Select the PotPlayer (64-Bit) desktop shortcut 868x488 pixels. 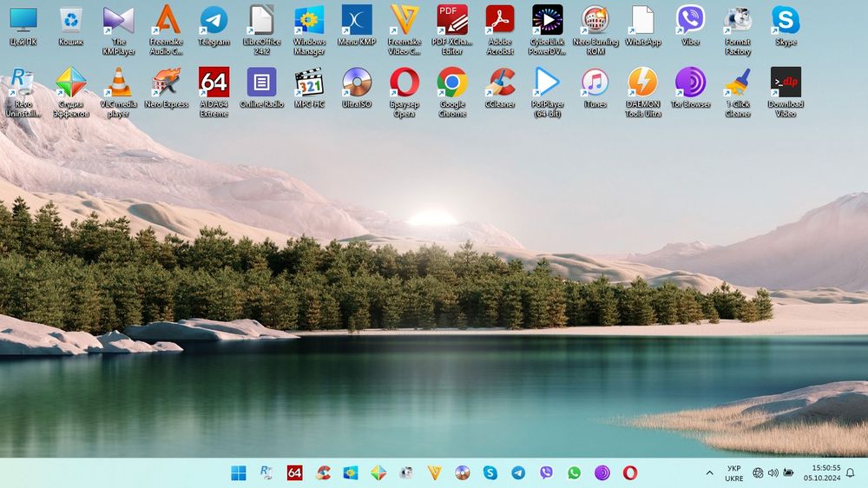[548, 93]
